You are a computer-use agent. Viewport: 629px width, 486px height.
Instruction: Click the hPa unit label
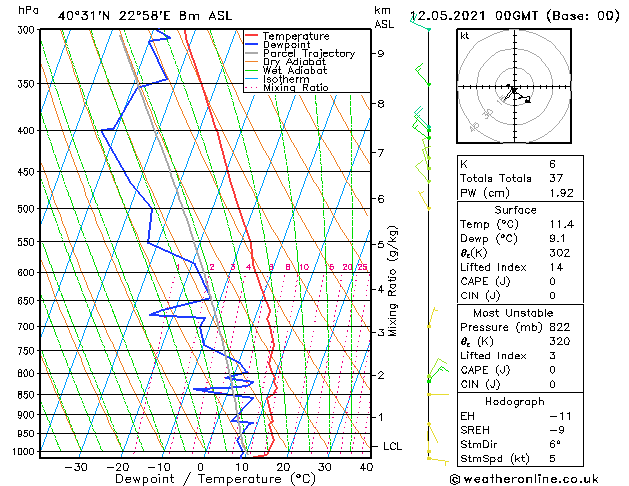(28, 11)
